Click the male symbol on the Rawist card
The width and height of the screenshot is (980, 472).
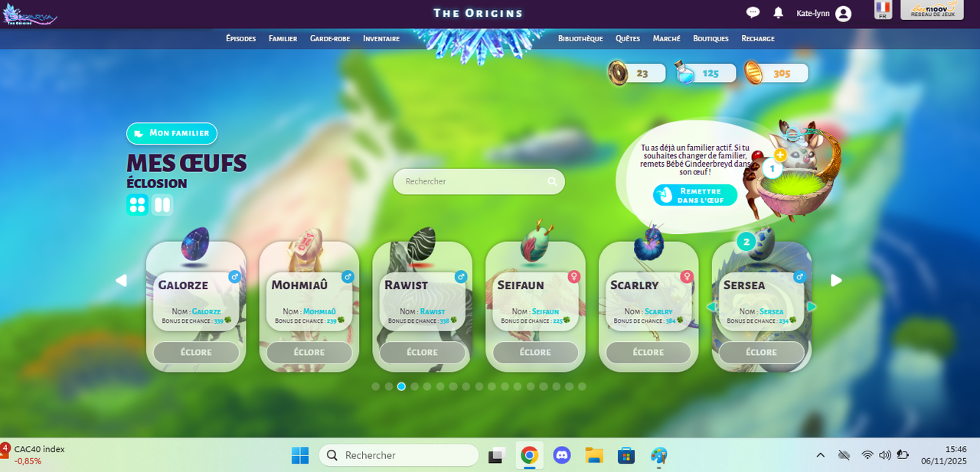point(461,276)
